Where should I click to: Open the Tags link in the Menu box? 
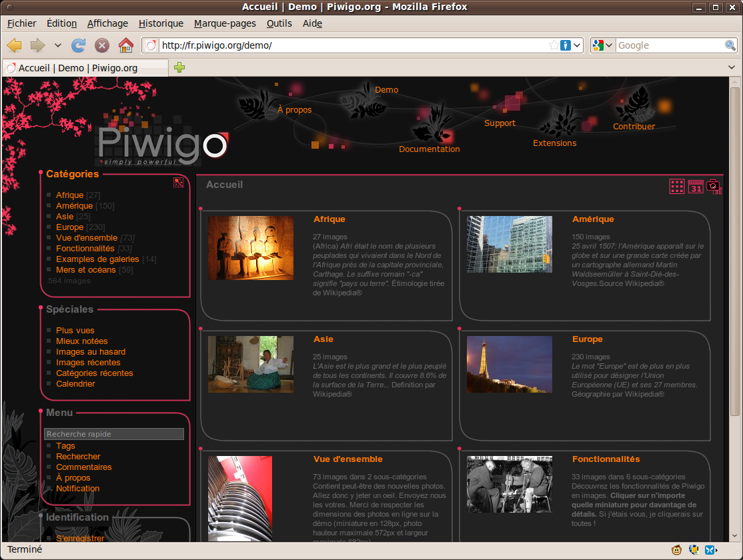65,446
